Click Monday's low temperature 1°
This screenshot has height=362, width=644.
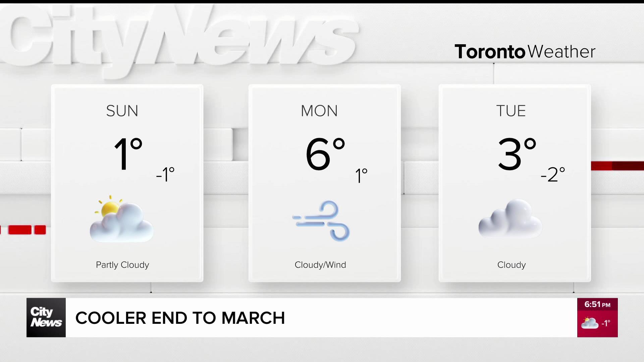coord(361,176)
